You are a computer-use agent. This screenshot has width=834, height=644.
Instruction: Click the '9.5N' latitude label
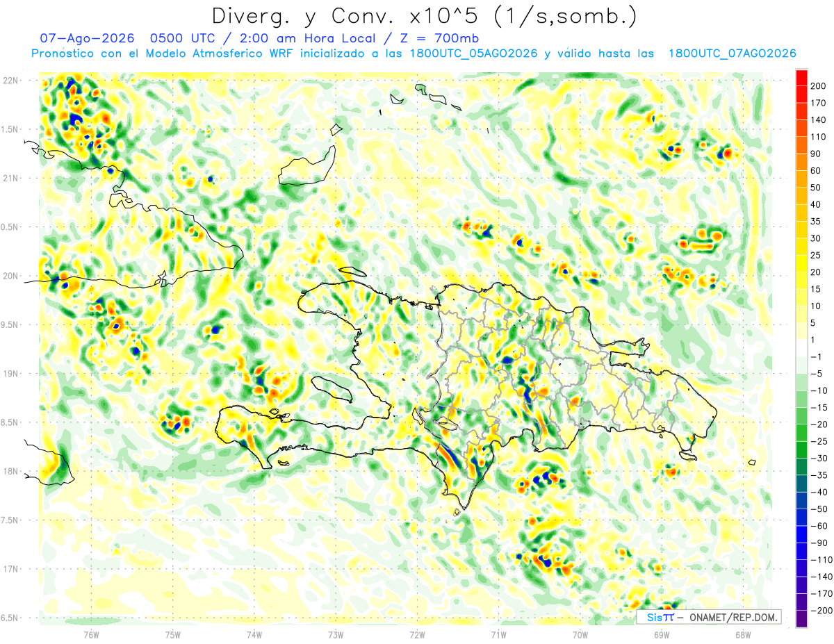[10, 324]
